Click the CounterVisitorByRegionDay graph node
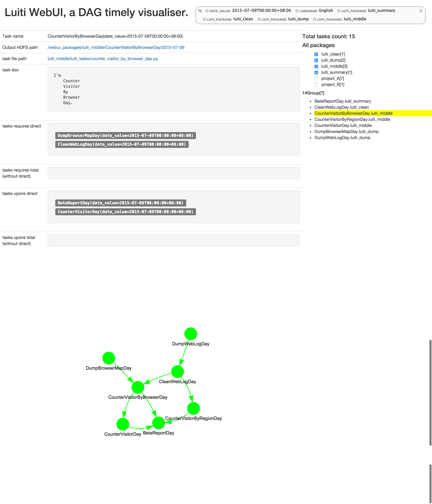432x504 pixels. click(194, 408)
